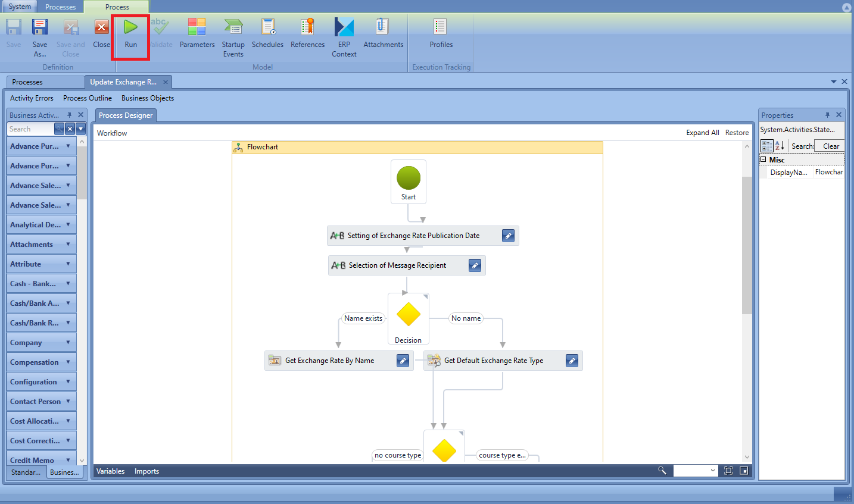Click the Business Activities search field

click(x=30, y=129)
